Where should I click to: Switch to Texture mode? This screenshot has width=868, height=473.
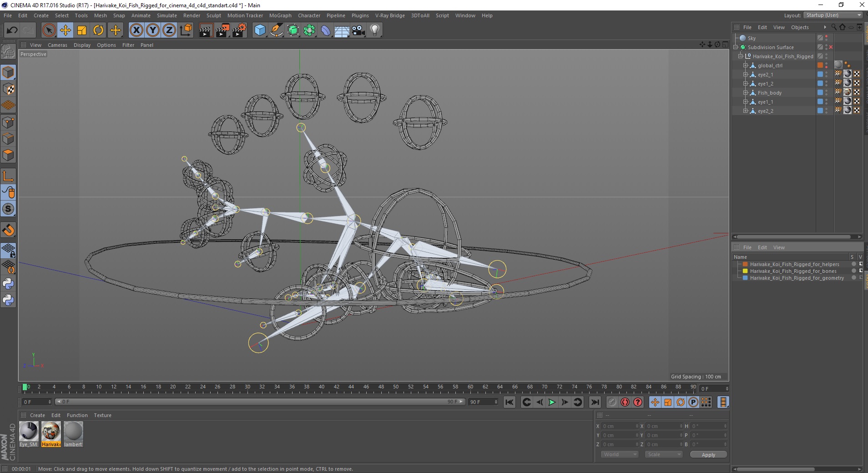coord(8,89)
